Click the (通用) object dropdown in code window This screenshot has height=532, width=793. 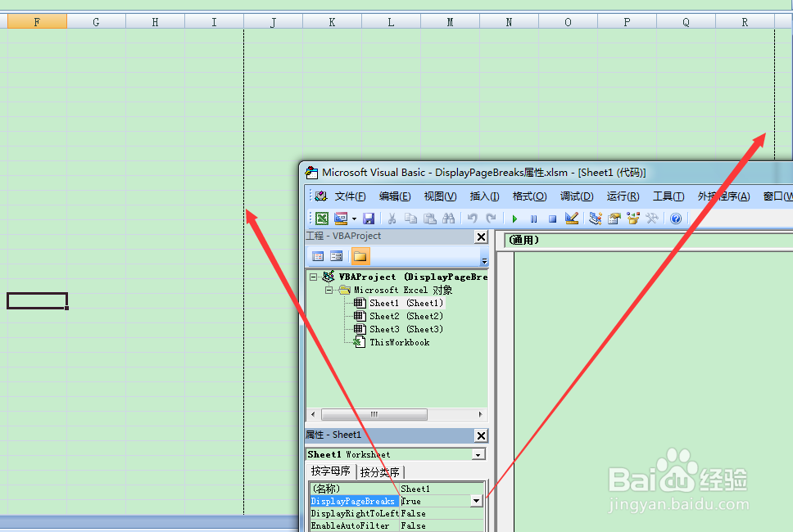[x=649, y=240]
